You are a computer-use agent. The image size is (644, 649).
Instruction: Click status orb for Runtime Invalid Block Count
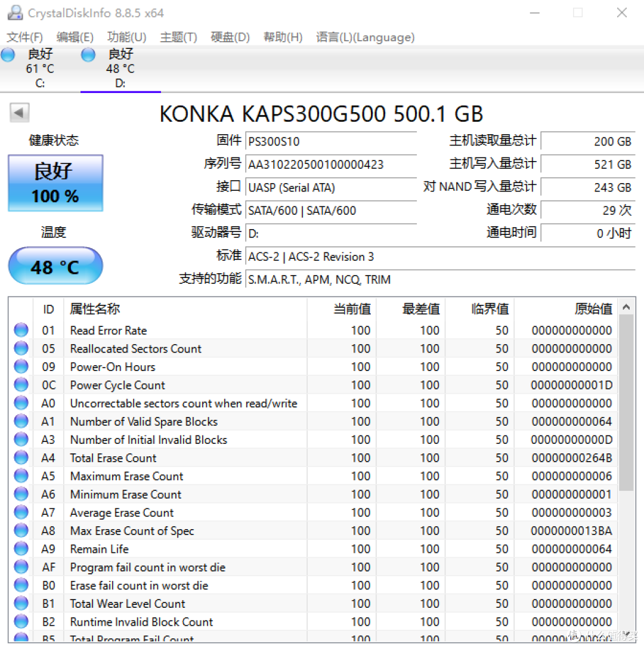pyautogui.click(x=21, y=622)
